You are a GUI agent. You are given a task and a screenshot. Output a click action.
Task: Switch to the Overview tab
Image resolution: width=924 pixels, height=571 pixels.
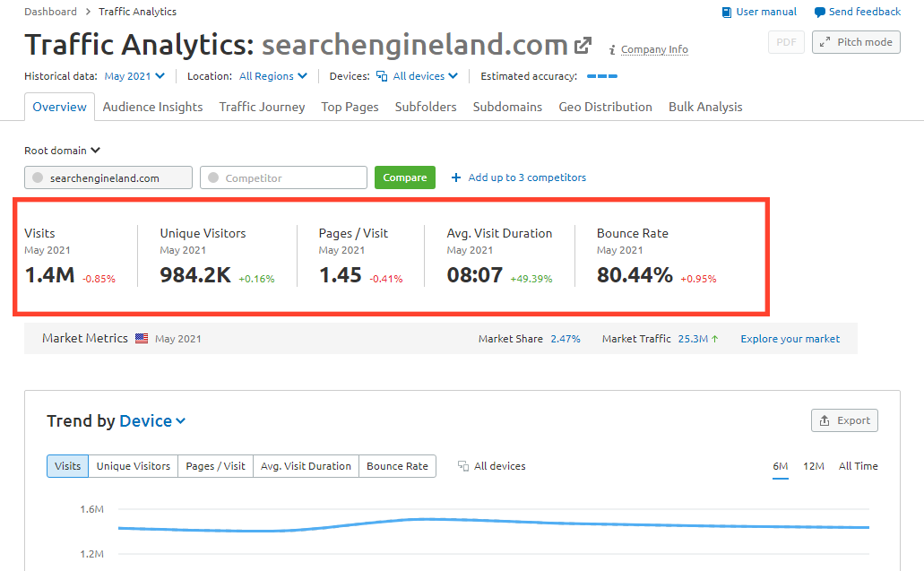[x=59, y=107]
